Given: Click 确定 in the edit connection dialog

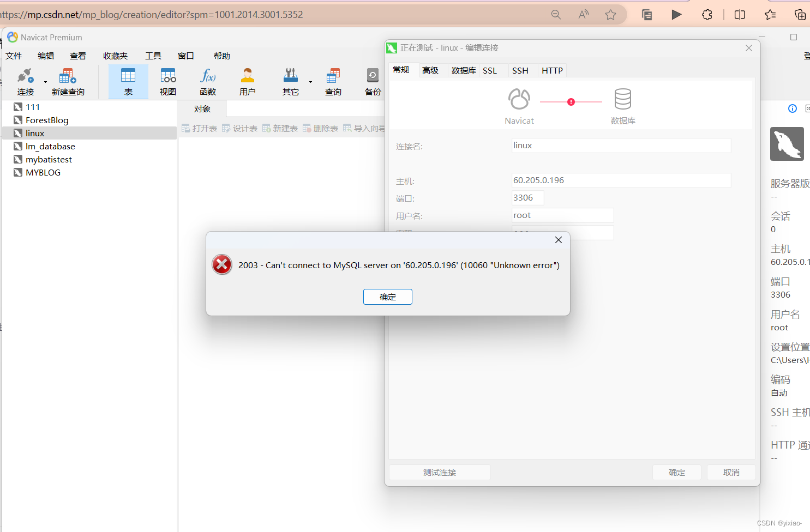Looking at the screenshot, I should (677, 473).
